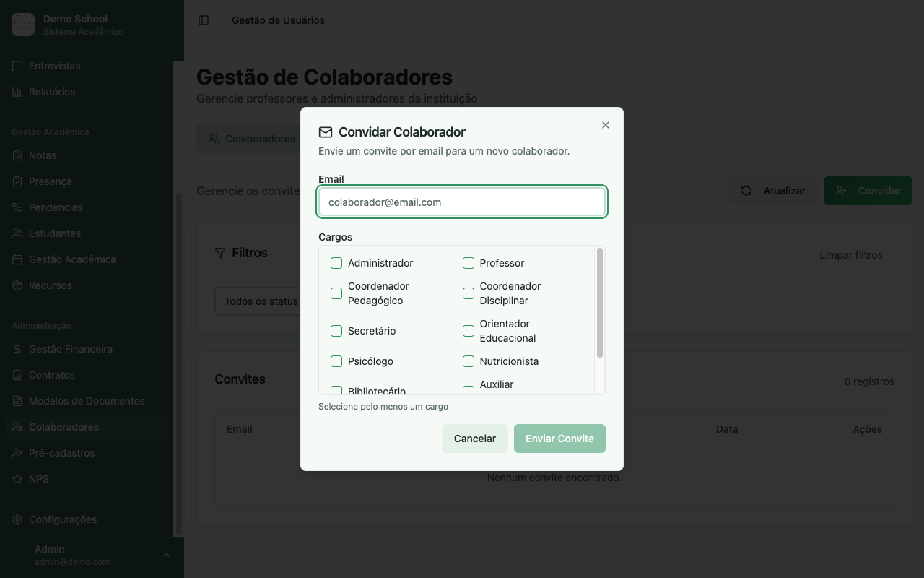Click the Estudantes people icon
The image size is (924, 578).
[x=17, y=233]
